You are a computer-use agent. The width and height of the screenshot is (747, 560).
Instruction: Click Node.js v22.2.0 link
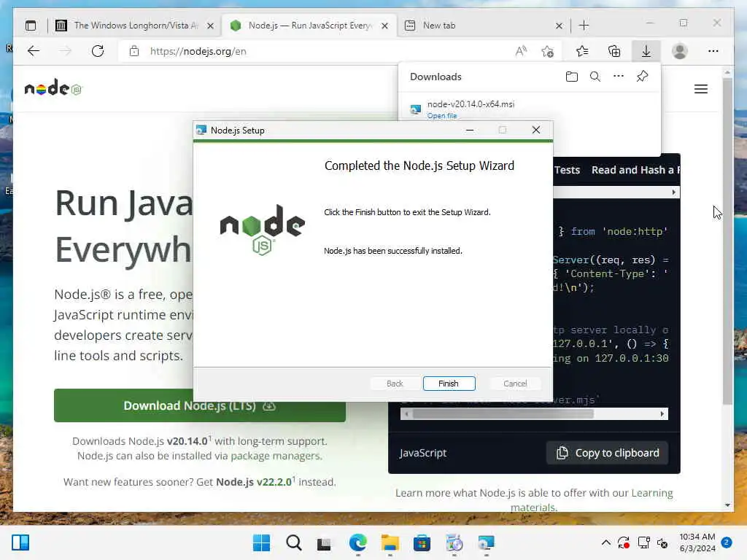coord(253,482)
